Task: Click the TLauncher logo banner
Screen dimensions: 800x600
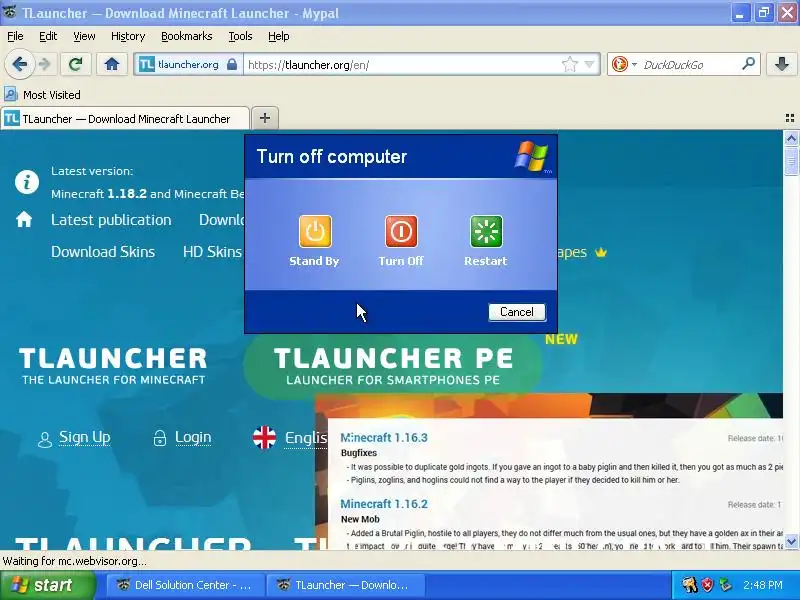Action: click(113, 366)
